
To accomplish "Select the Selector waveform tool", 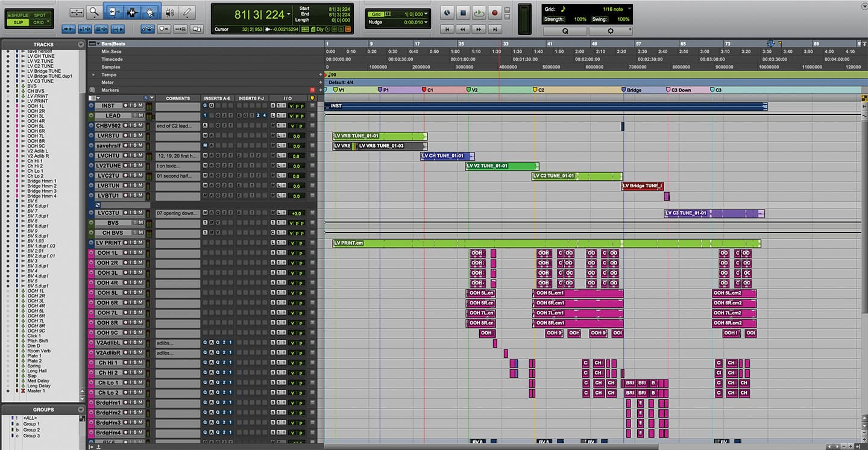I will [x=132, y=12].
